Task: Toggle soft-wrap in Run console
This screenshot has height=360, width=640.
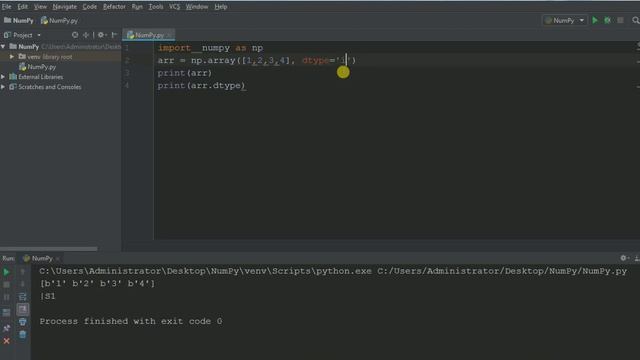Action: 22,297
